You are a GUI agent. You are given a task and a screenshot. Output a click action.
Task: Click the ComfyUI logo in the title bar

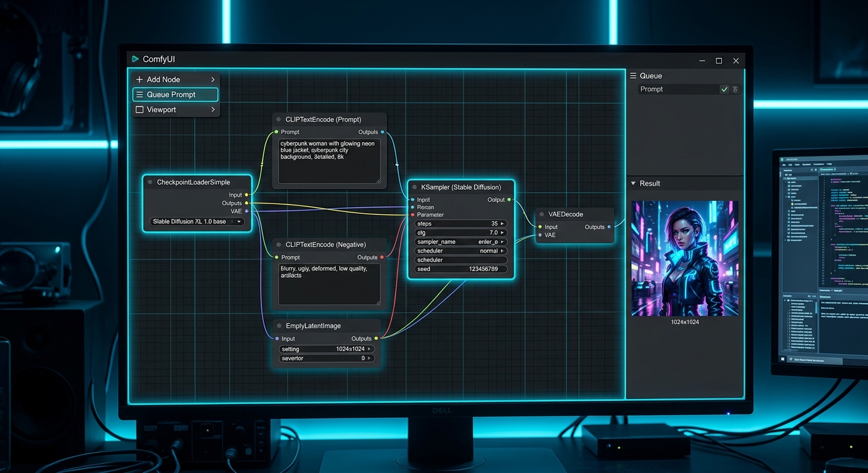[135, 59]
